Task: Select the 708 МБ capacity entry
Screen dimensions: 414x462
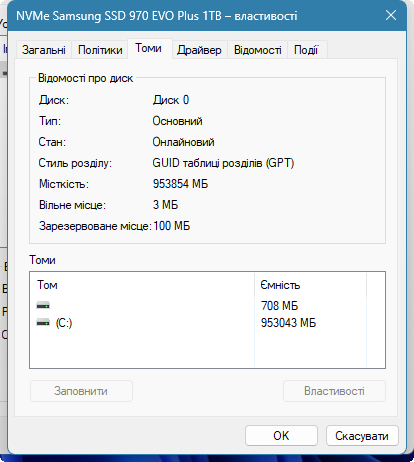Action: (x=279, y=305)
